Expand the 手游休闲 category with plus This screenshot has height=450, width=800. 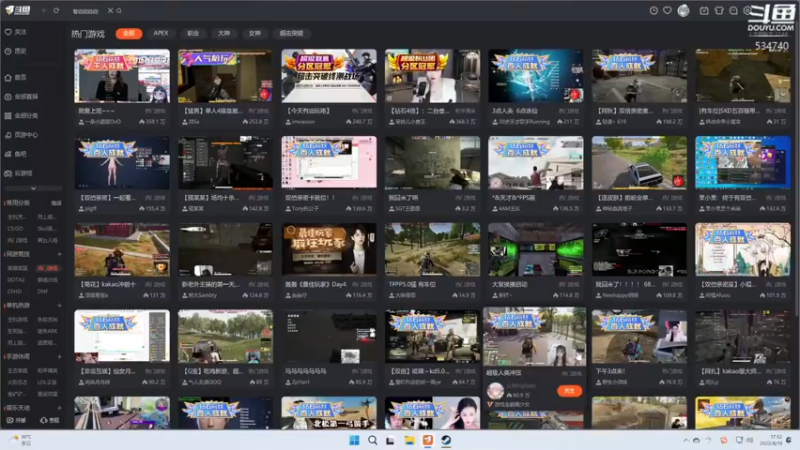coord(59,357)
